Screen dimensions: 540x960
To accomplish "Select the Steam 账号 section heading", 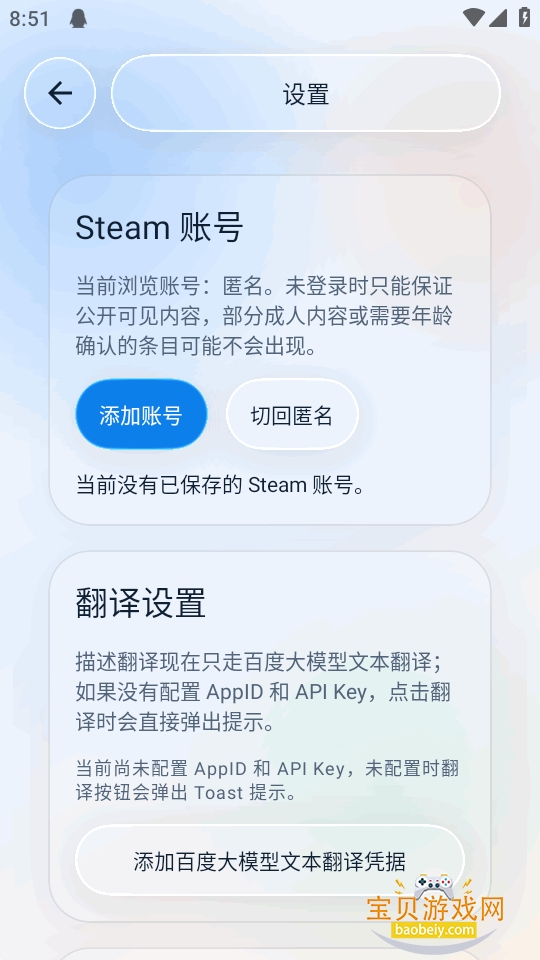I will [x=159, y=228].
